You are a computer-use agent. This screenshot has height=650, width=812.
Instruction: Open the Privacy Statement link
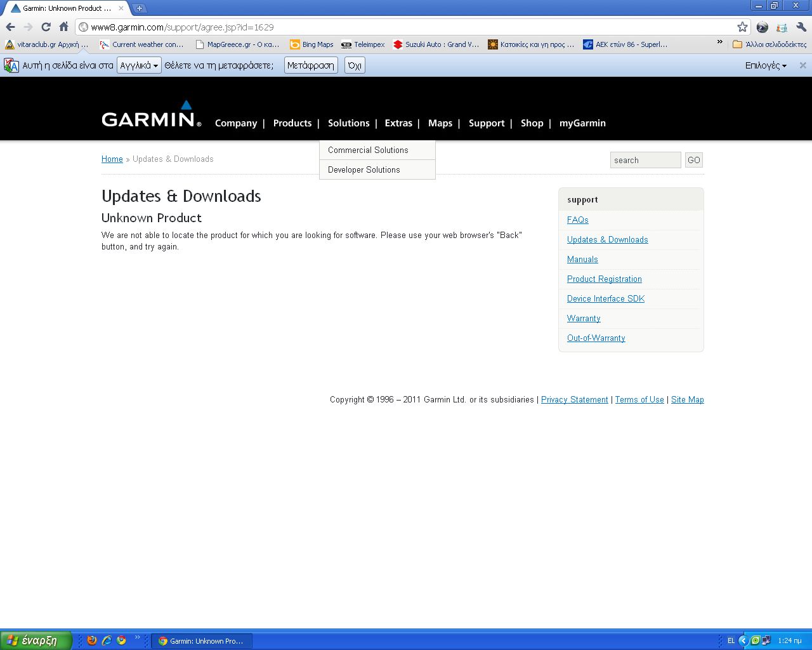click(x=575, y=399)
